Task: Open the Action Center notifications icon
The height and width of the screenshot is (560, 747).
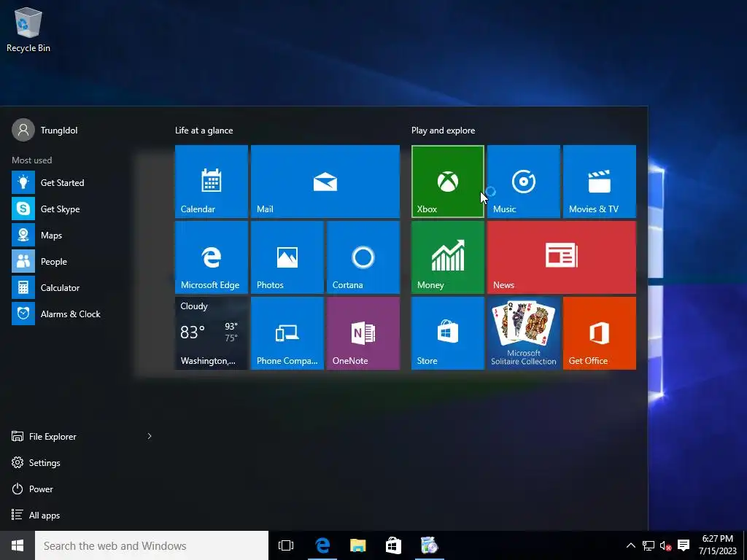Action: pyautogui.click(x=684, y=545)
